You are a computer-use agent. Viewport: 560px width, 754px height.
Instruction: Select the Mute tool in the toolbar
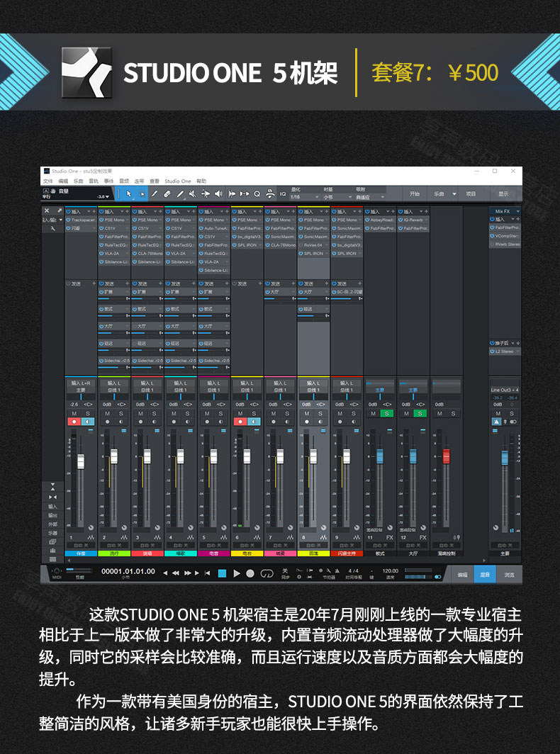[192, 193]
